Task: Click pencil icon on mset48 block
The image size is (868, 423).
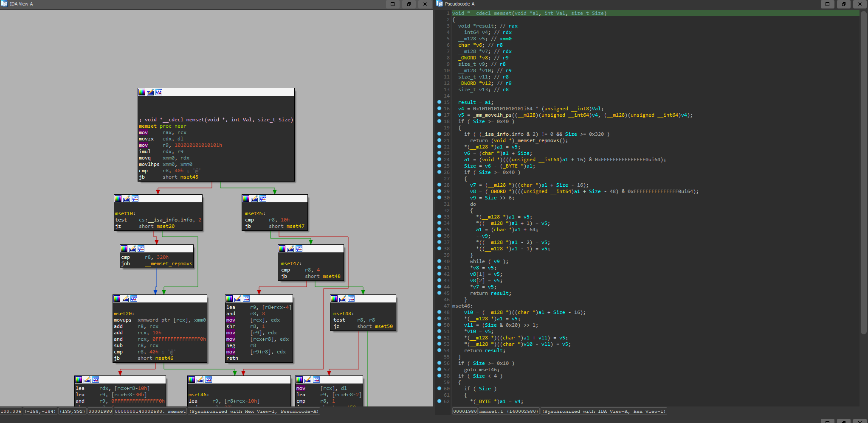Action: pyautogui.click(x=343, y=299)
